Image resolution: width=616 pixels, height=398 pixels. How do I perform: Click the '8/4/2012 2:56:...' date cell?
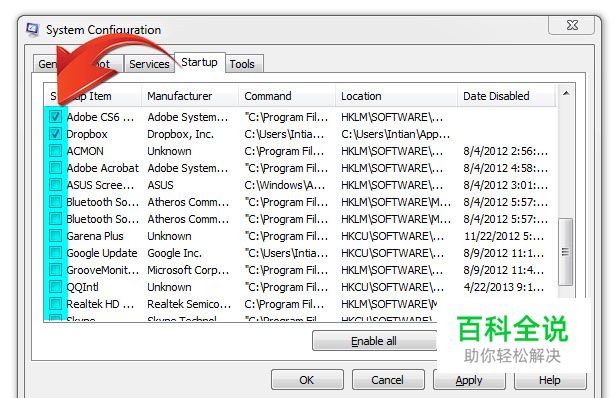pyautogui.click(x=505, y=151)
